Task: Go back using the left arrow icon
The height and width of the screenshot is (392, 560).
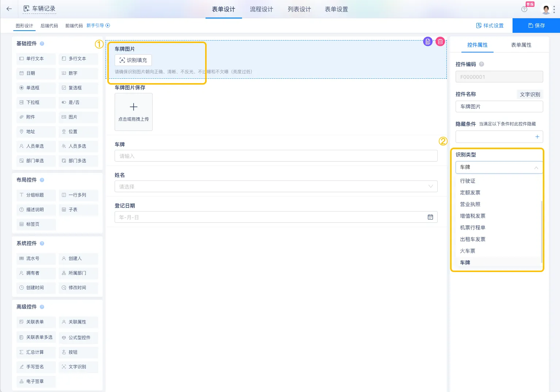Action: coord(9,9)
